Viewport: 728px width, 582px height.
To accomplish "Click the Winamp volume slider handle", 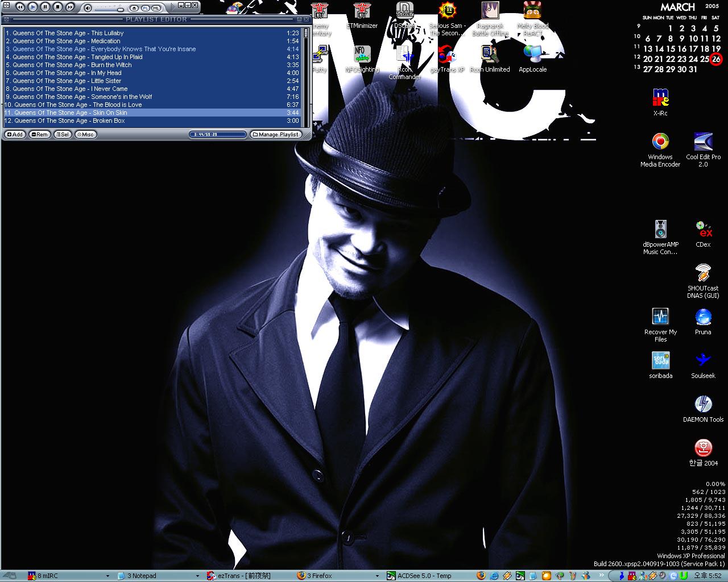I will point(121,10).
